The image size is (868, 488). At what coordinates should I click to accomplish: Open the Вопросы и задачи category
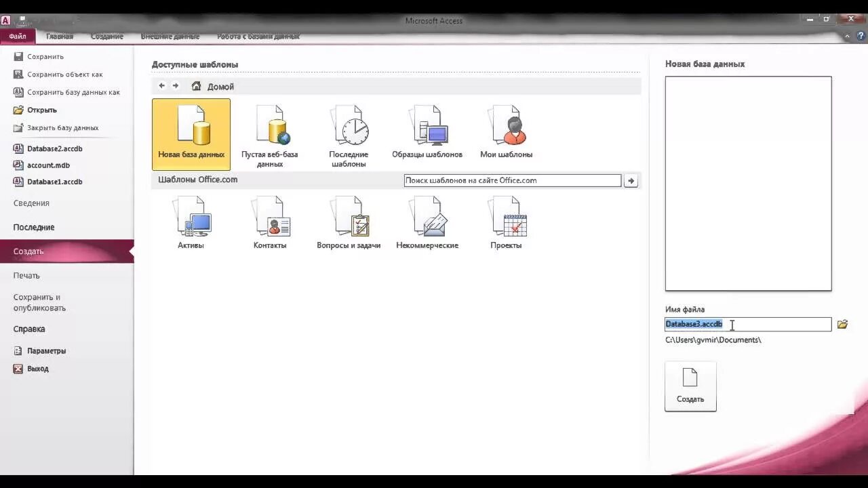pos(349,222)
